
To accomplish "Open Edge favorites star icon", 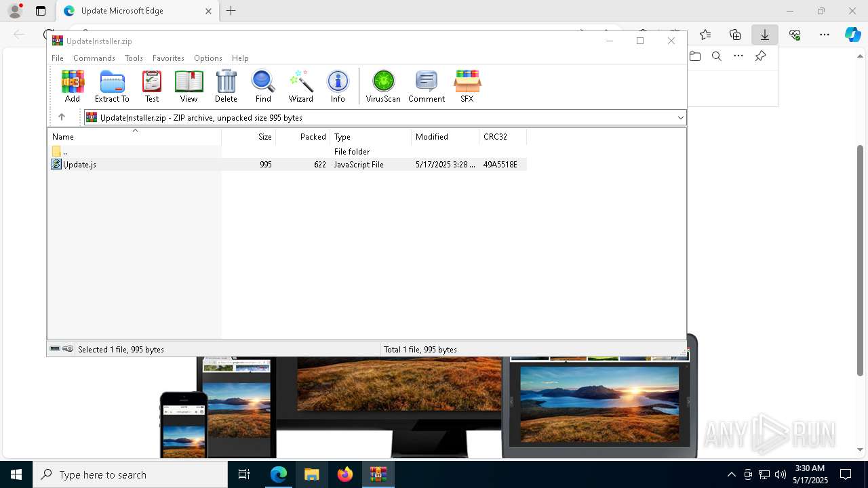I will point(705,35).
